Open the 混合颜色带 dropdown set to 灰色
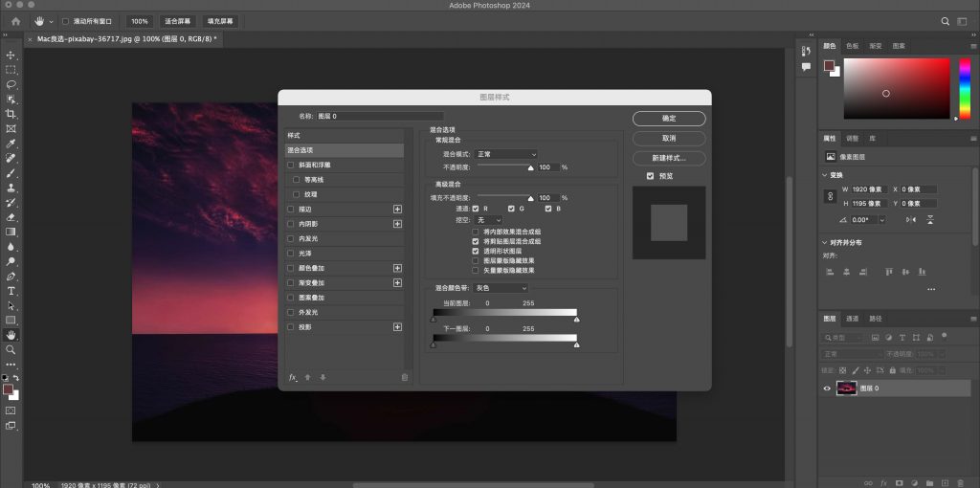 tap(501, 288)
